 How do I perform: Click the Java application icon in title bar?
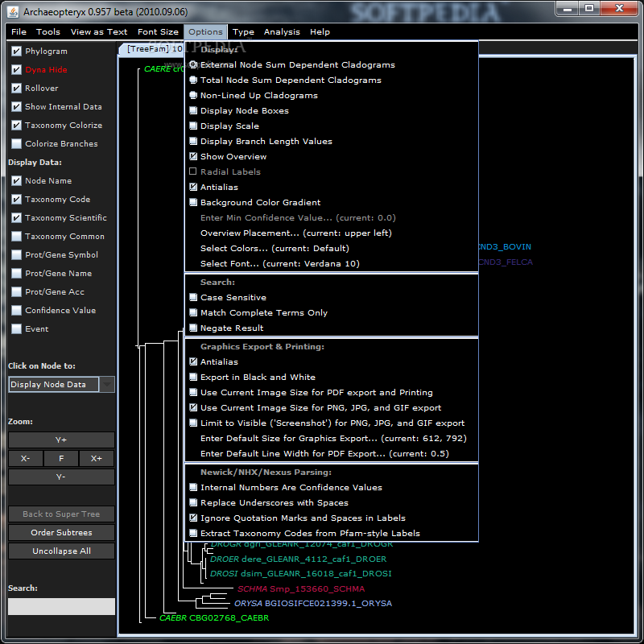coord(13,12)
